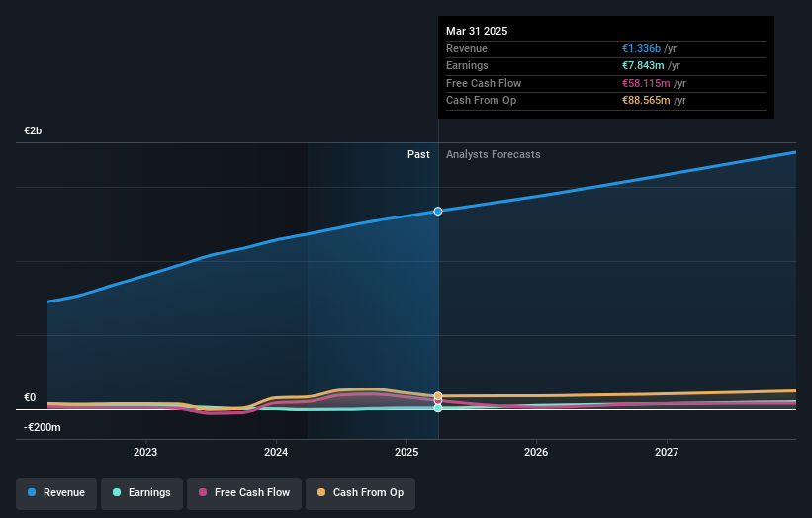Click the Revenue row label in tooltip
Screen dimensions: 812x518
click(x=467, y=48)
